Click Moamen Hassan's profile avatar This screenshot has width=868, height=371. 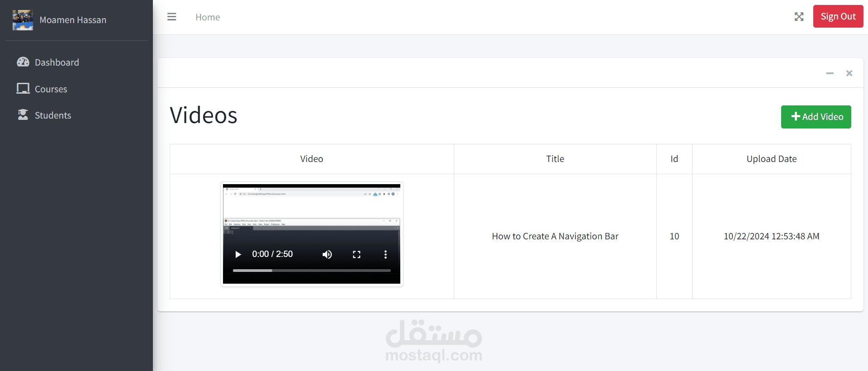coord(23,20)
